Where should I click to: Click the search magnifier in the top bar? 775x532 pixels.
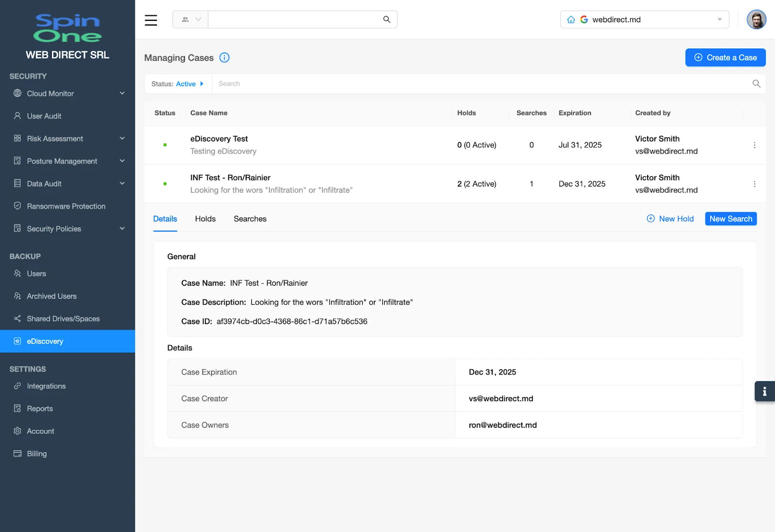tap(387, 19)
